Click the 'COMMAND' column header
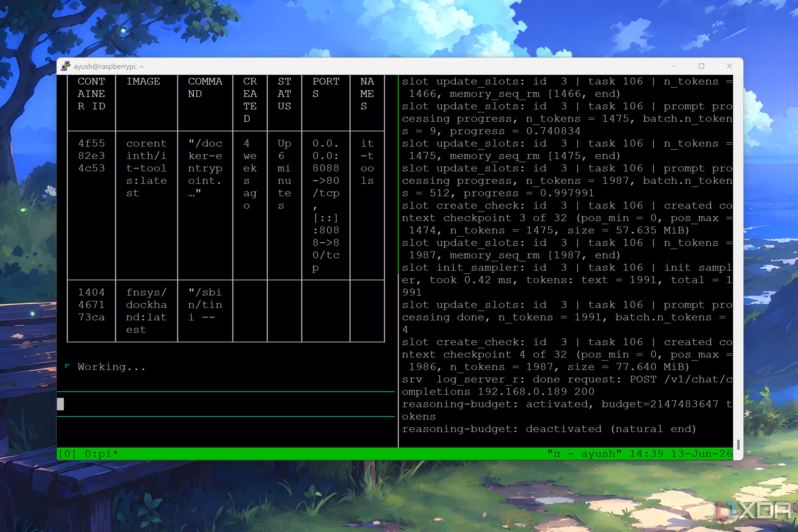Viewport: 798px width, 532px height. (205, 88)
